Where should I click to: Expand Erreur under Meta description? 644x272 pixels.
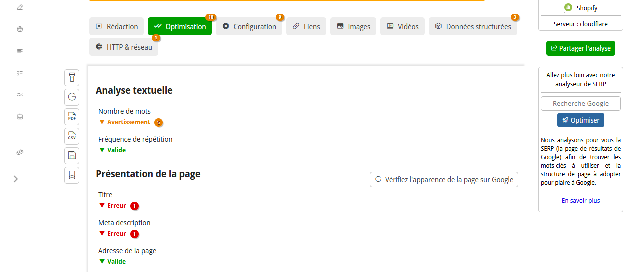pos(113,234)
